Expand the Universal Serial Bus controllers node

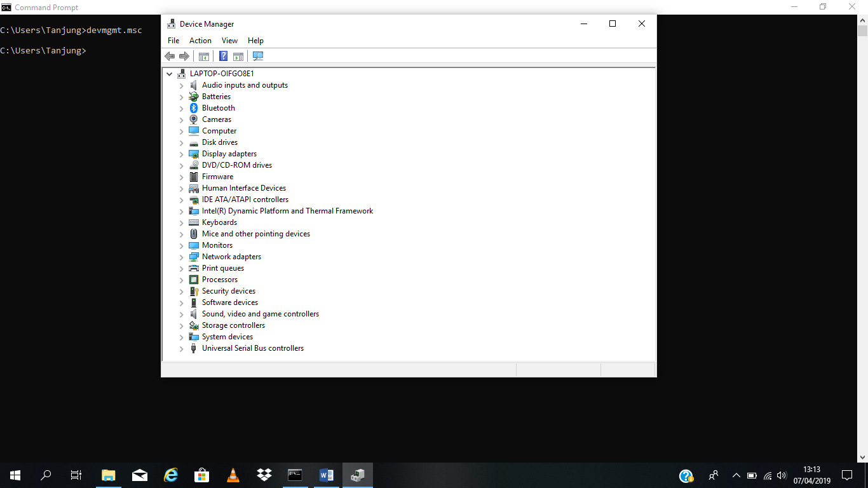(x=182, y=348)
